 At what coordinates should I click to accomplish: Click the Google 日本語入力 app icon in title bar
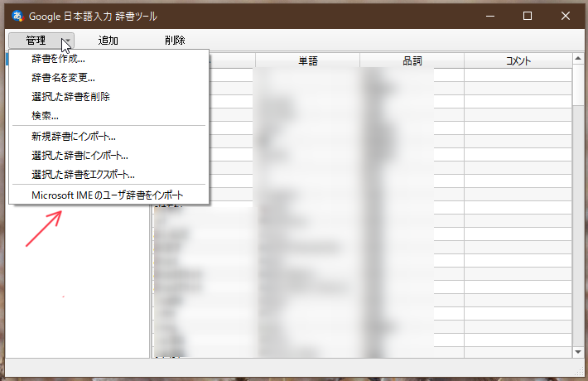[x=17, y=16]
